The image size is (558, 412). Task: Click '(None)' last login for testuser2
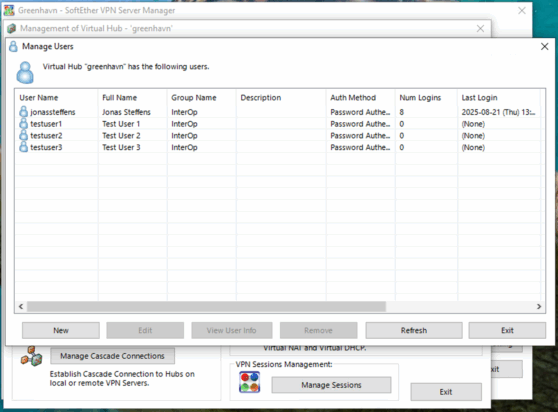click(x=473, y=136)
